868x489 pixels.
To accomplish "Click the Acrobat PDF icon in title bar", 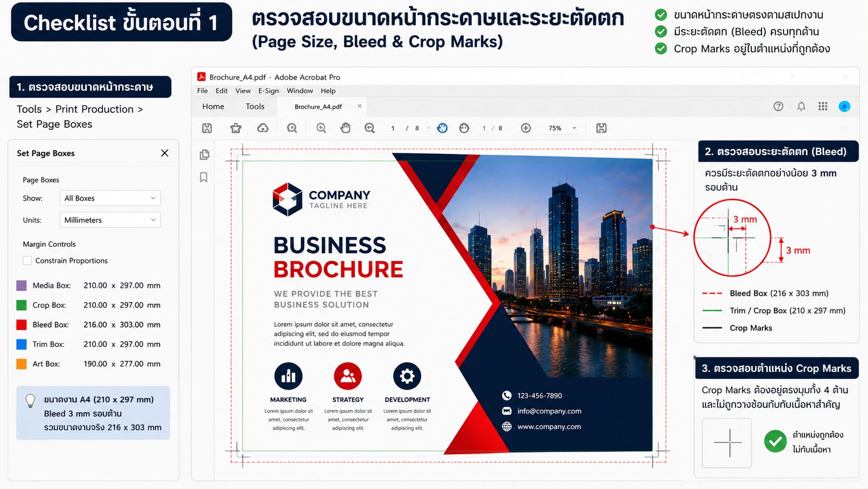I will (x=201, y=77).
